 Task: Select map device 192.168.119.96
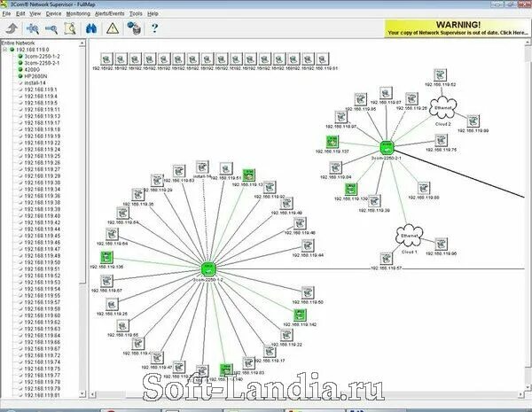pyautogui.click(x=441, y=244)
